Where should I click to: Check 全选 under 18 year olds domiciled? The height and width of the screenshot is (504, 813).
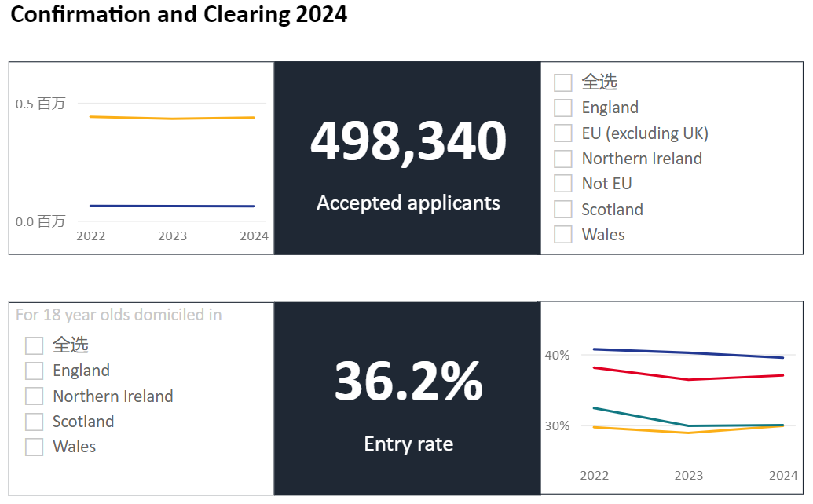tap(35, 345)
